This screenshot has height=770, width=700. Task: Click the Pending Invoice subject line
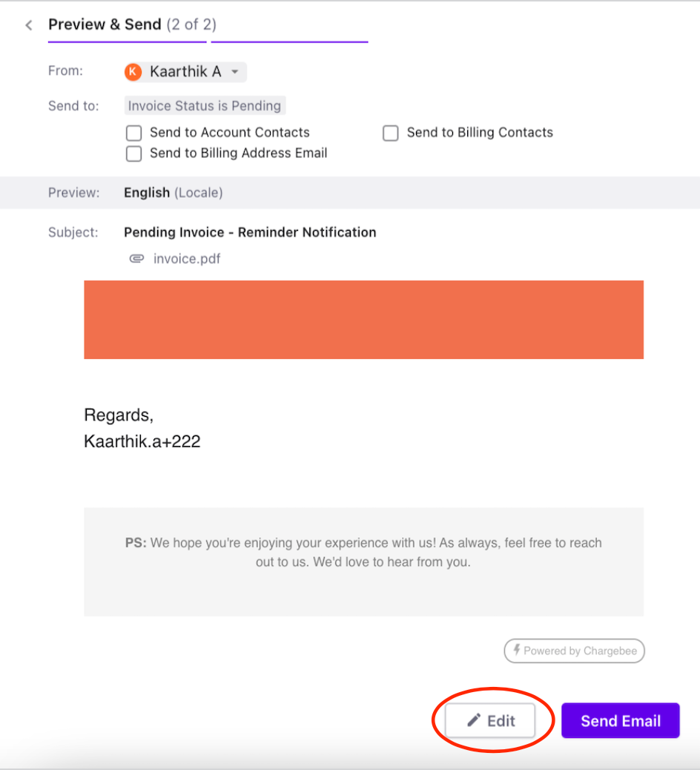250,232
